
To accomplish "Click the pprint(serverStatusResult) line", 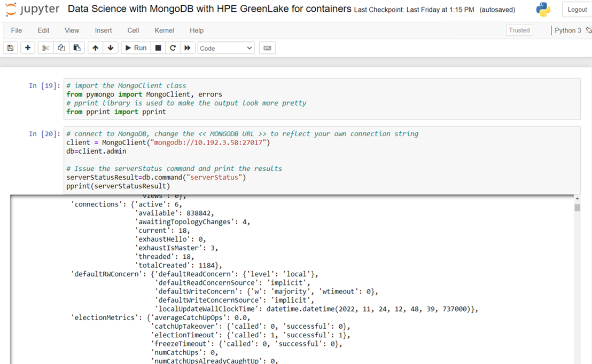I will click(118, 186).
